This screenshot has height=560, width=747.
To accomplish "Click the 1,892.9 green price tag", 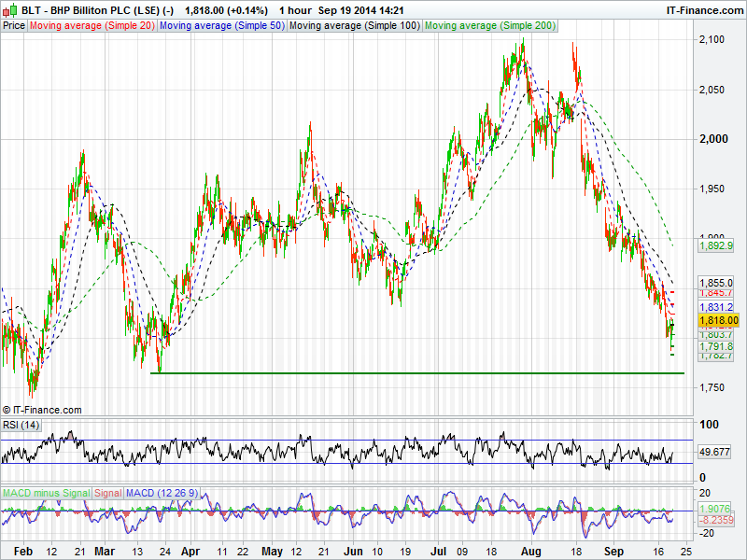I will pyautogui.click(x=716, y=246).
